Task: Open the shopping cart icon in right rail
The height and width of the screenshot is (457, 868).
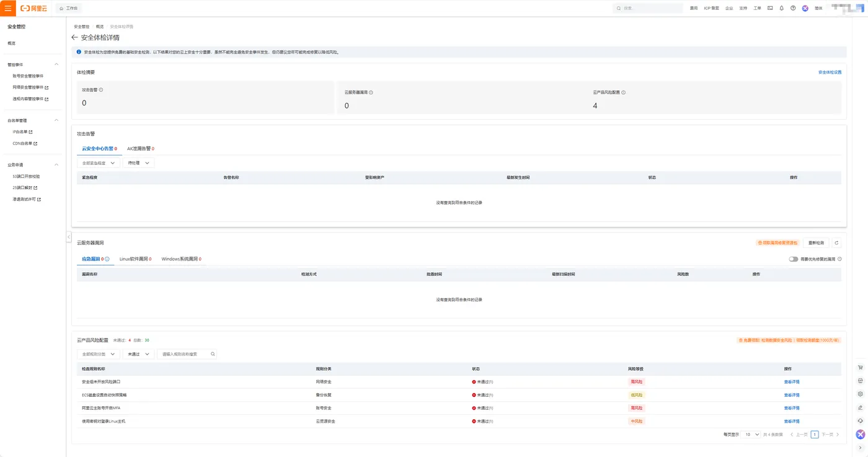Action: [x=861, y=367]
